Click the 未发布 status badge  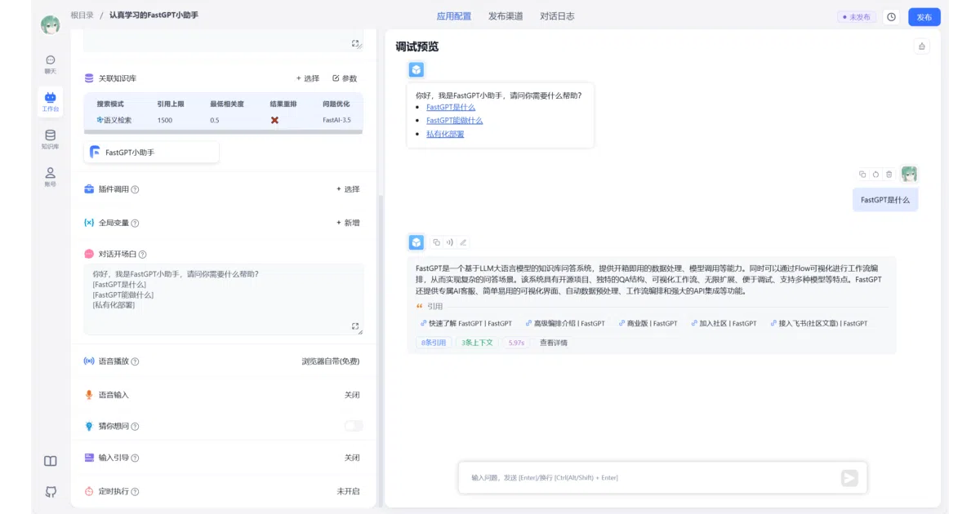click(x=856, y=16)
